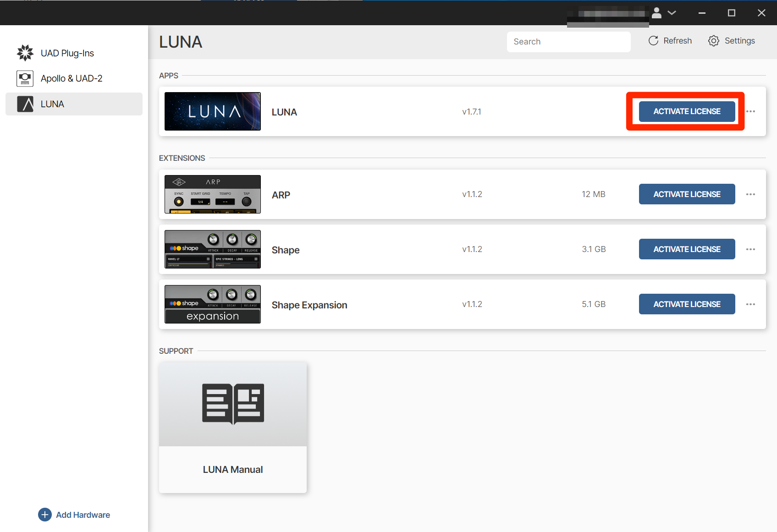Click the manual book icon

(233, 404)
